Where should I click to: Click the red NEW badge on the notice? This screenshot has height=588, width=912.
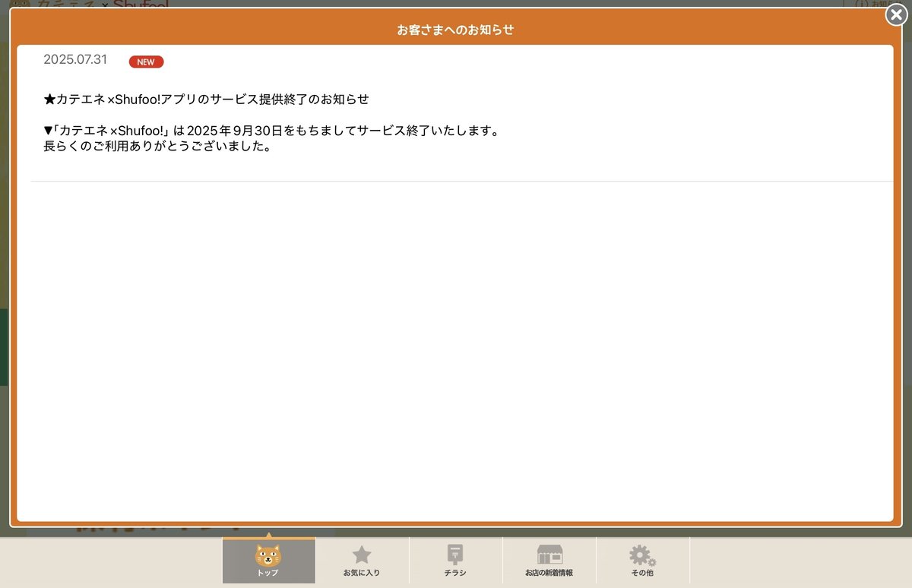(145, 62)
